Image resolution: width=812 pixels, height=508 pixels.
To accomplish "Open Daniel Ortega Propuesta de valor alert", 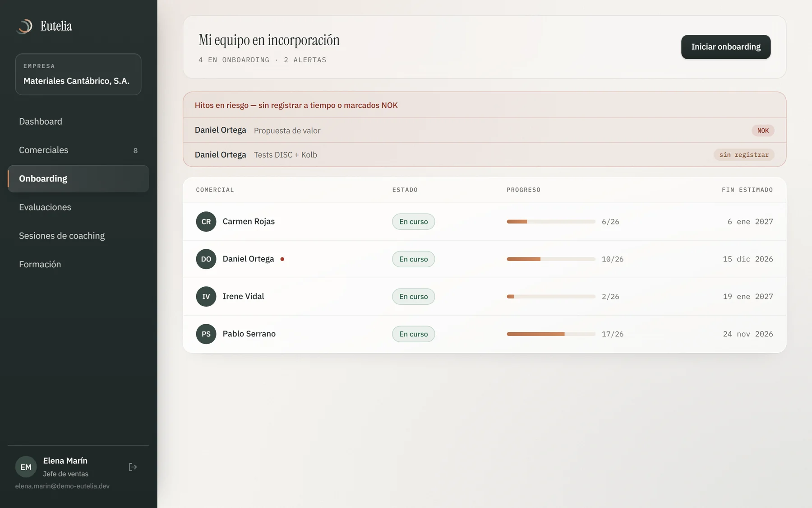I will pos(484,130).
